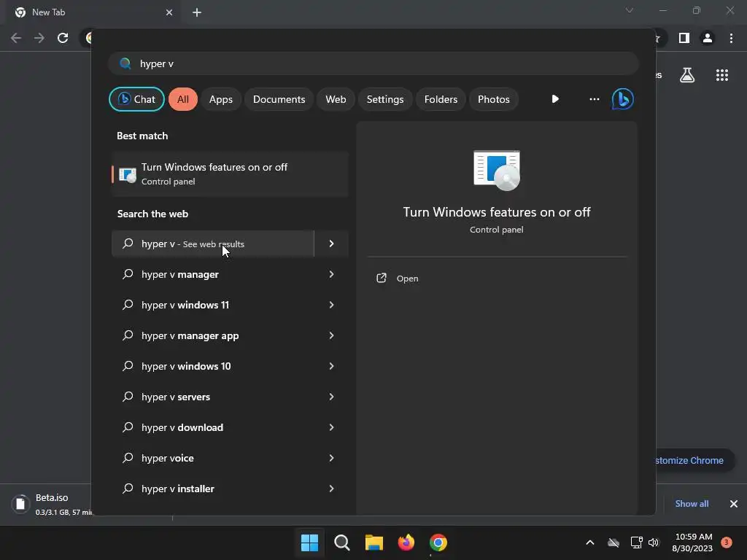Click the Beta.iso download file icon
The image size is (747, 560).
(x=20, y=504)
